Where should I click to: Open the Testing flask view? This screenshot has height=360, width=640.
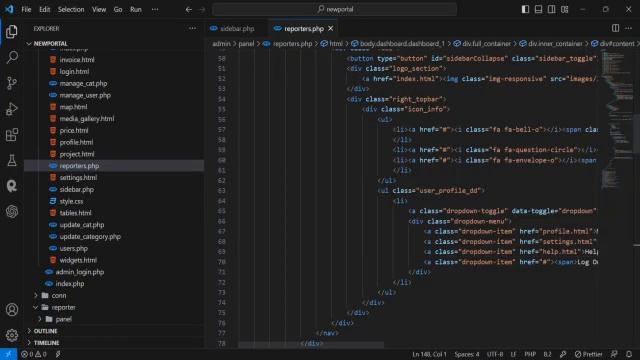tap(12, 160)
